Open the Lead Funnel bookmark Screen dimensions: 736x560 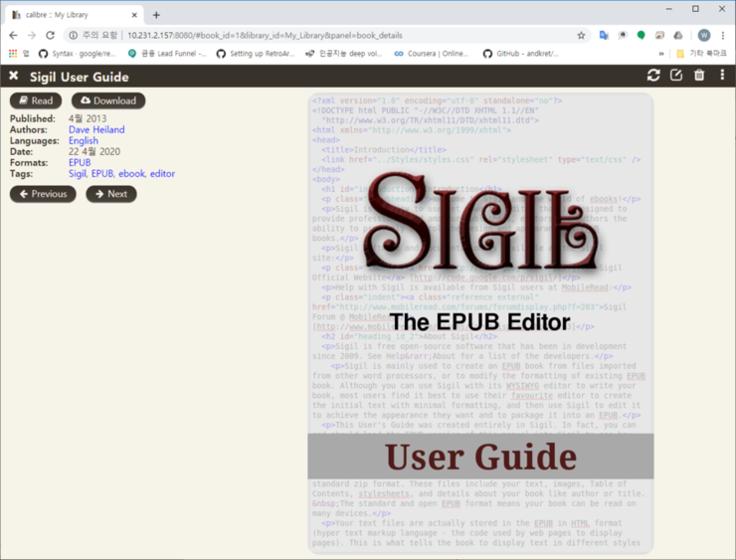coord(167,54)
